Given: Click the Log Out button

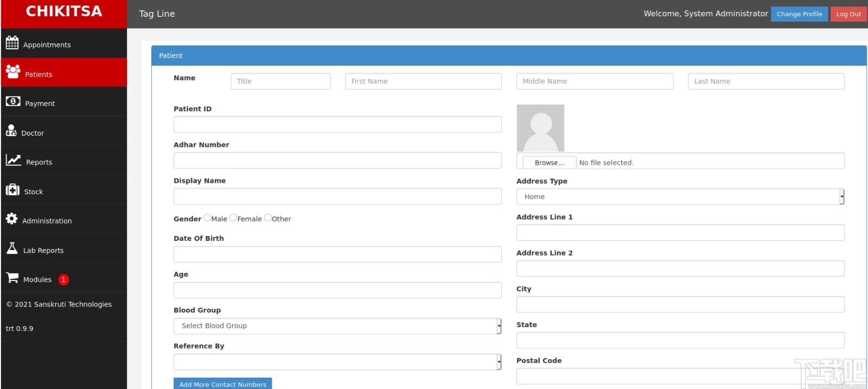Looking at the screenshot, I should [848, 14].
